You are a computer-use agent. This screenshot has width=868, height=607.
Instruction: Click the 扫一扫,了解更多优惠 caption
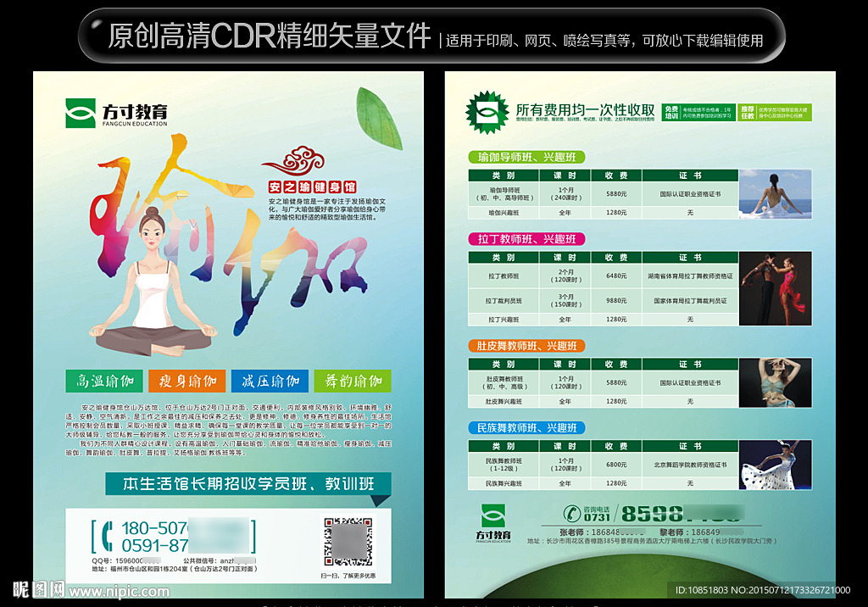(348, 576)
